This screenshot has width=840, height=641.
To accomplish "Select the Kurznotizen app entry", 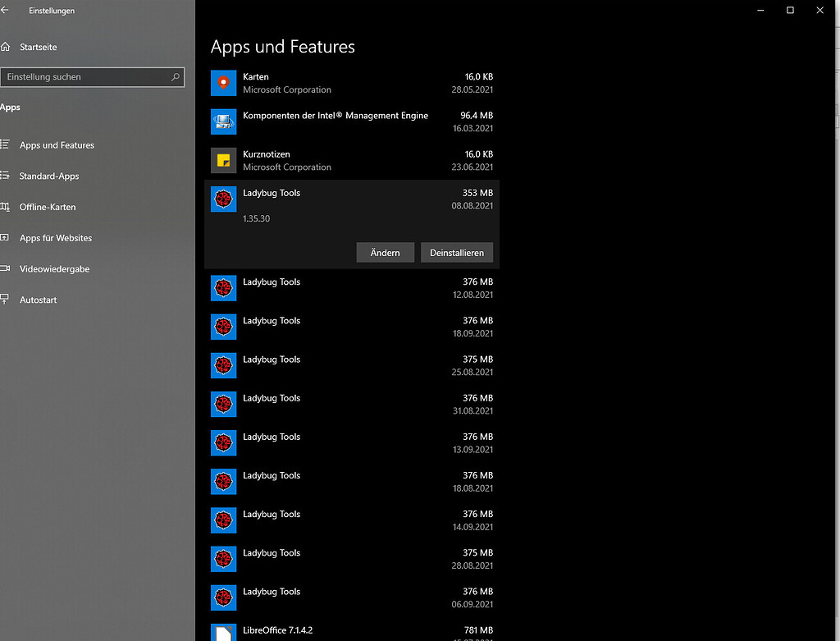I will (x=353, y=160).
